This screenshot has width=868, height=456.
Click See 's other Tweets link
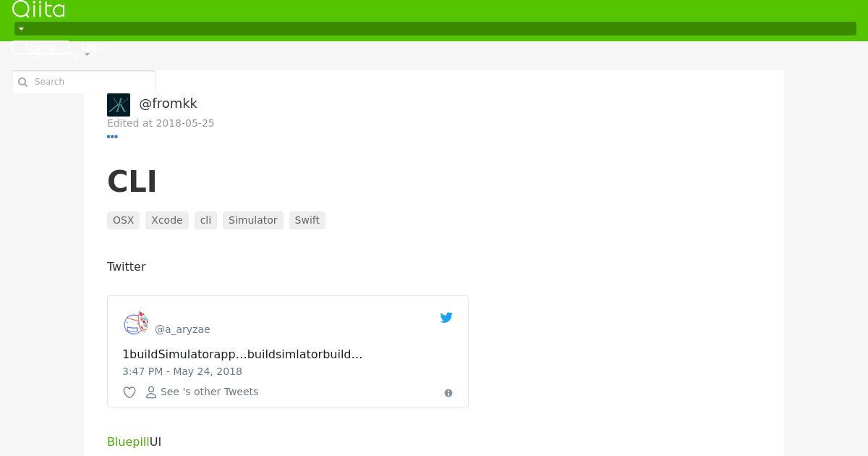pos(202,392)
